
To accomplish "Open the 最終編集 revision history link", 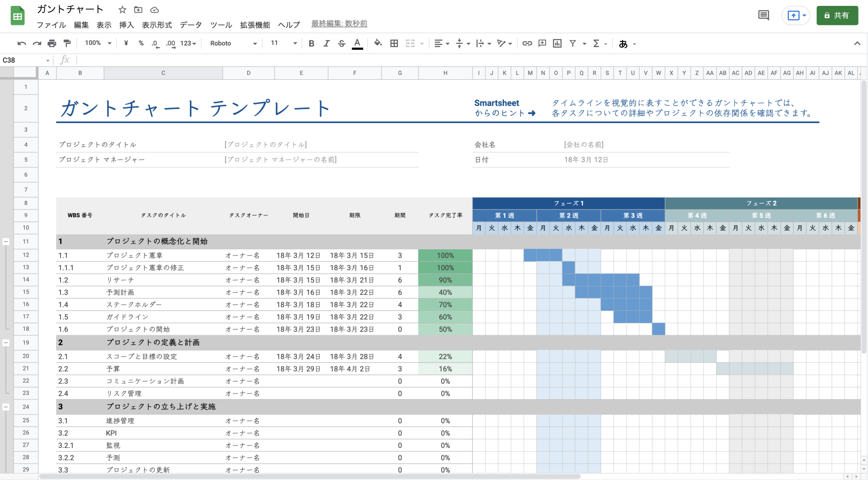I will click(x=338, y=24).
